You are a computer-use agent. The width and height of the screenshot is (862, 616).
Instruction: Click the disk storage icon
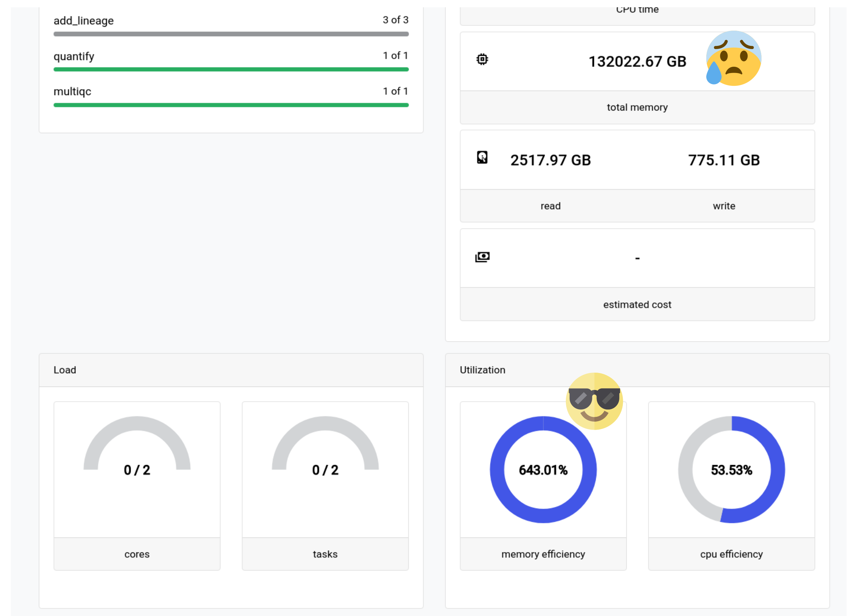[x=482, y=157]
